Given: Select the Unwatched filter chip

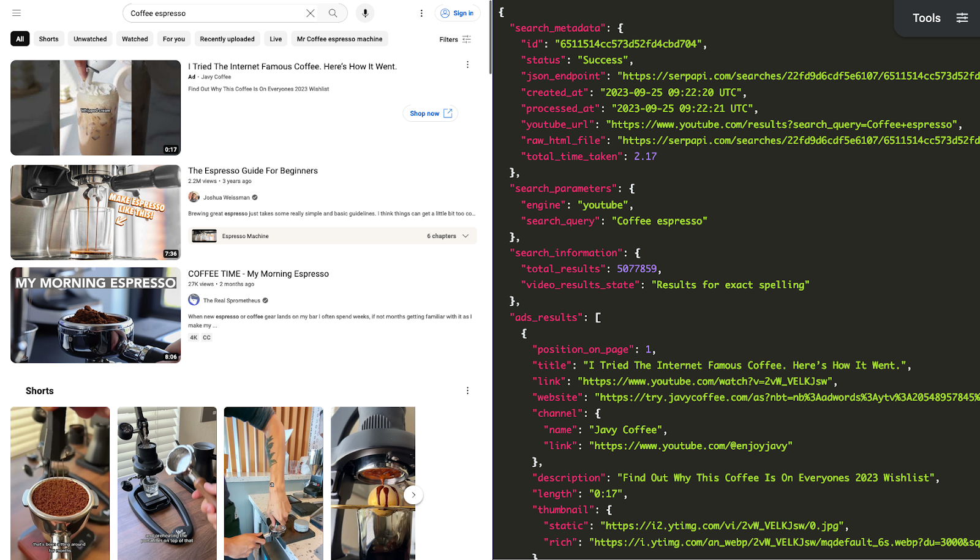Looking at the screenshot, I should pyautogui.click(x=90, y=39).
